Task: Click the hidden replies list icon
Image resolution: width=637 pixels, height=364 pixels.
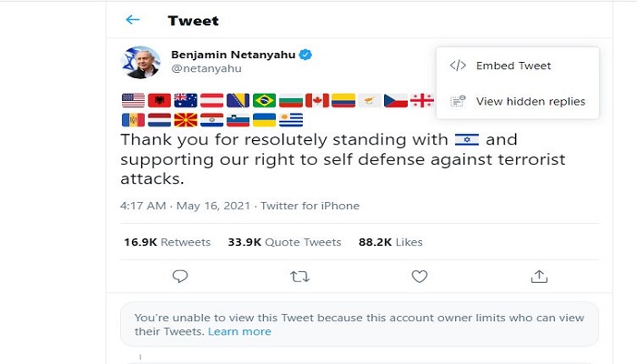Action: pyautogui.click(x=458, y=101)
